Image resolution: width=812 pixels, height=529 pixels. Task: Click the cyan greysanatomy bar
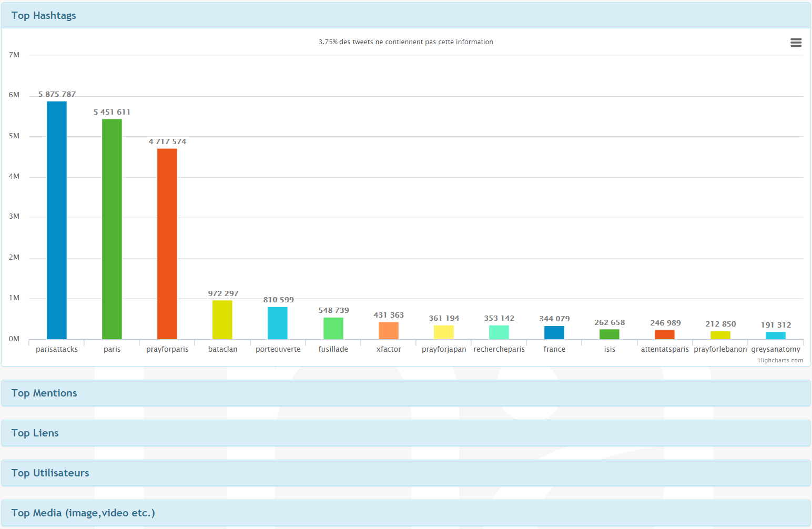[776, 335]
